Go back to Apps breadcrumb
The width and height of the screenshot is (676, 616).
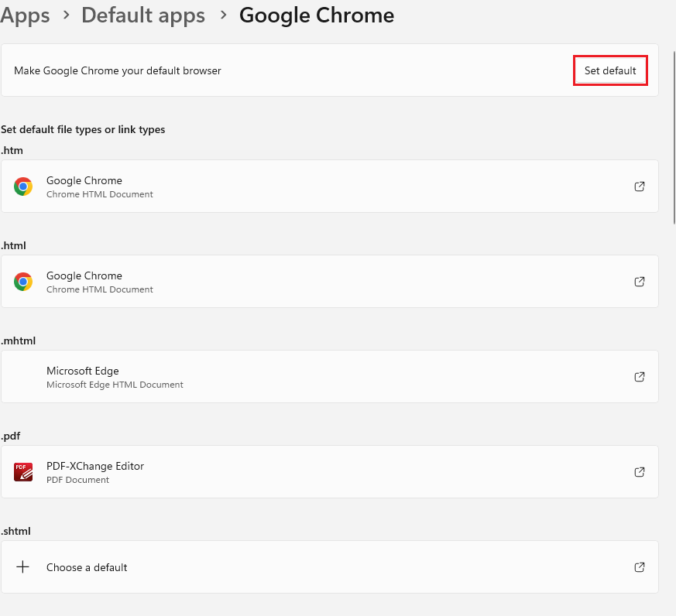[x=25, y=15]
